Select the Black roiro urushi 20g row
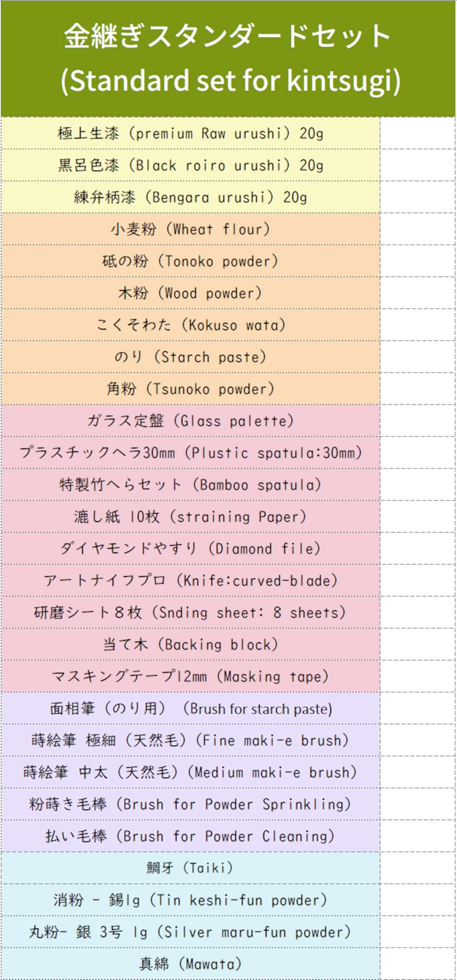The image size is (457, 980). point(190,165)
